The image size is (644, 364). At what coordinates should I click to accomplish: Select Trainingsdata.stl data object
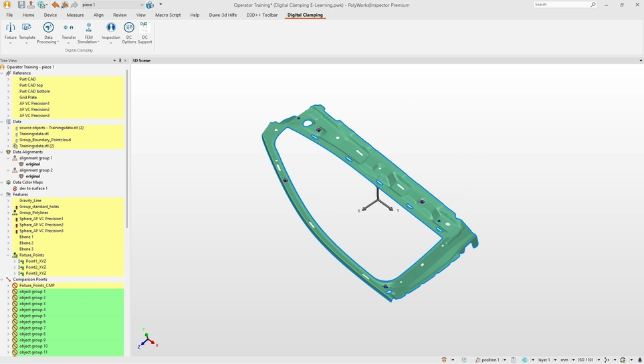point(33,134)
